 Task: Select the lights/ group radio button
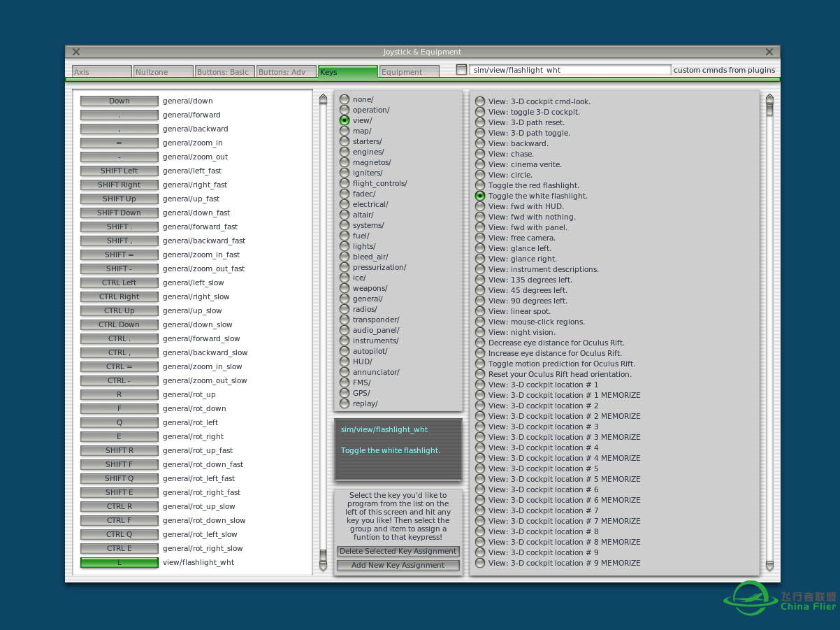tap(345, 246)
